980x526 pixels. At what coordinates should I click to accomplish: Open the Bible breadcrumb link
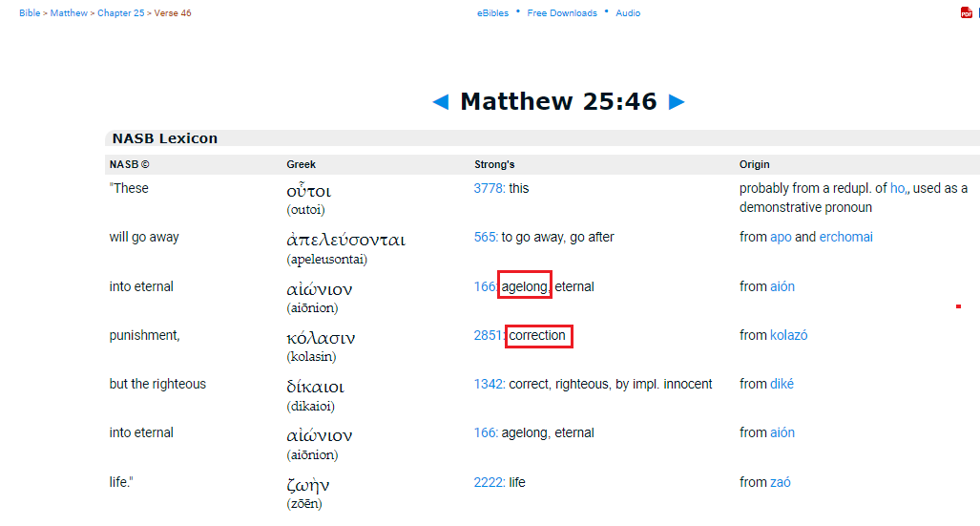point(30,13)
